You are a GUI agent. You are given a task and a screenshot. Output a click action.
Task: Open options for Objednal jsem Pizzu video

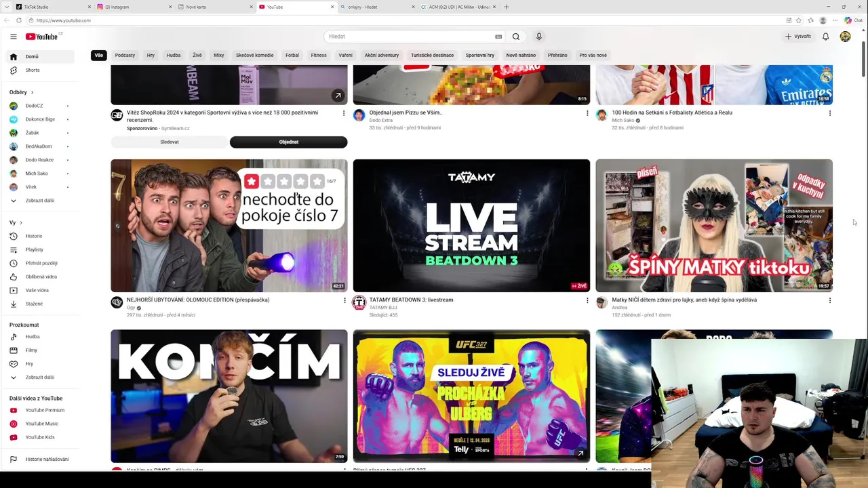[x=587, y=113]
